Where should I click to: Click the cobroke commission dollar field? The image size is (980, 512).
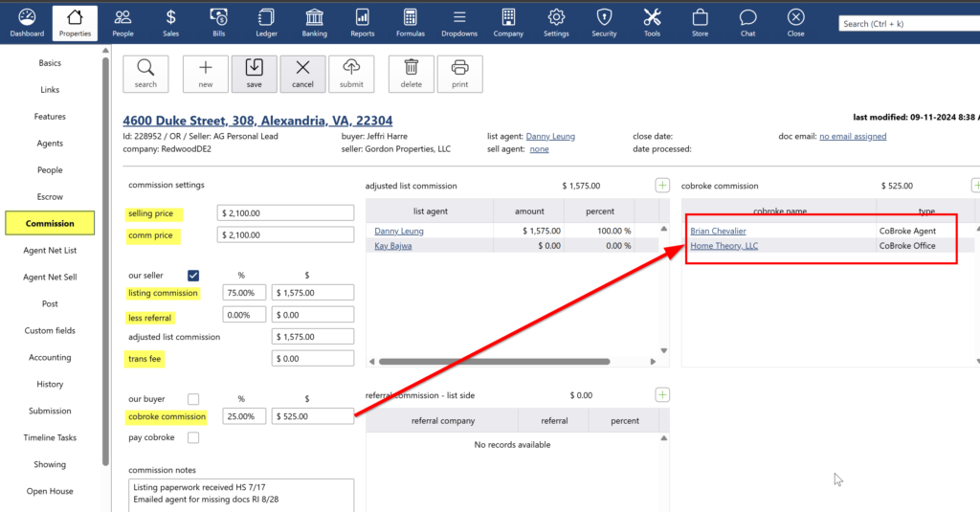(x=313, y=416)
